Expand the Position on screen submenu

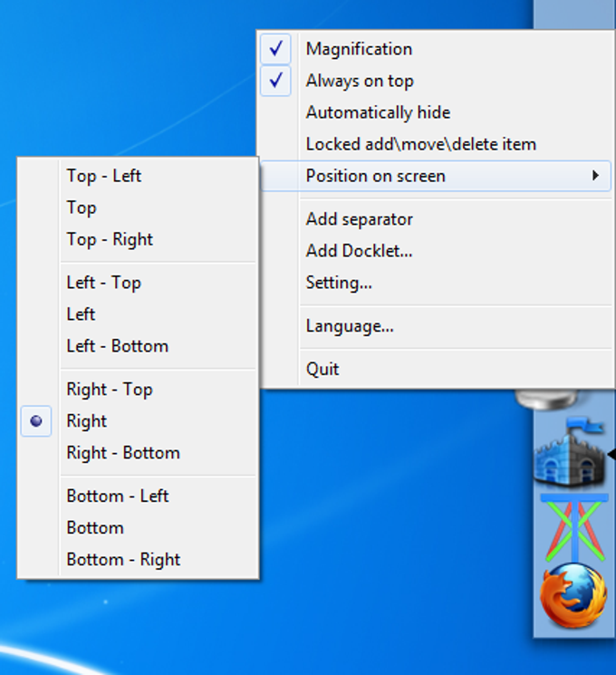435,176
